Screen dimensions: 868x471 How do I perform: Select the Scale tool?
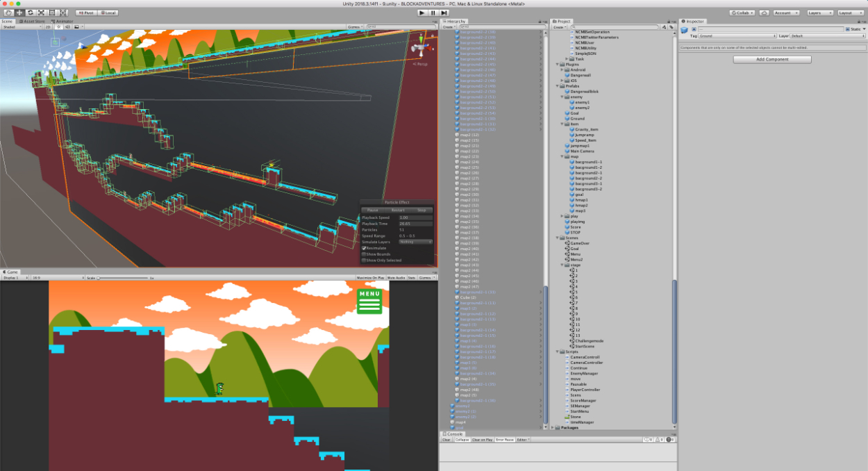[x=42, y=13]
